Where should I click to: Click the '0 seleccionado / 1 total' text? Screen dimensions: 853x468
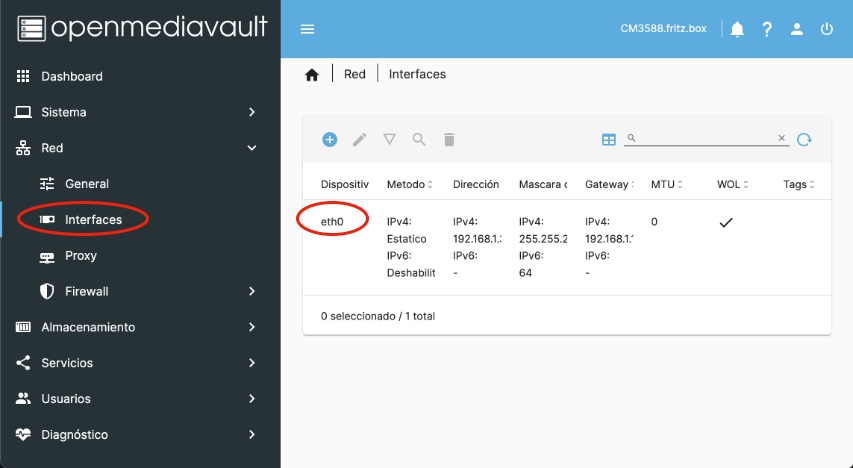378,316
